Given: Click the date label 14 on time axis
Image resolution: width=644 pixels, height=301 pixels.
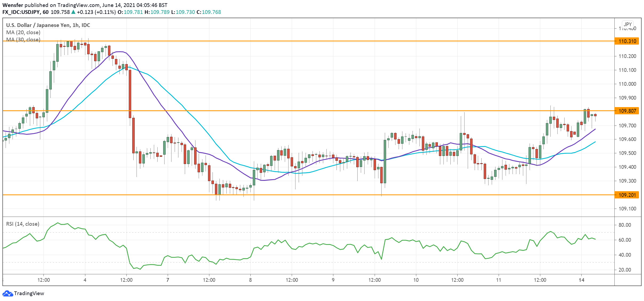Looking at the screenshot, I should coord(581,280).
